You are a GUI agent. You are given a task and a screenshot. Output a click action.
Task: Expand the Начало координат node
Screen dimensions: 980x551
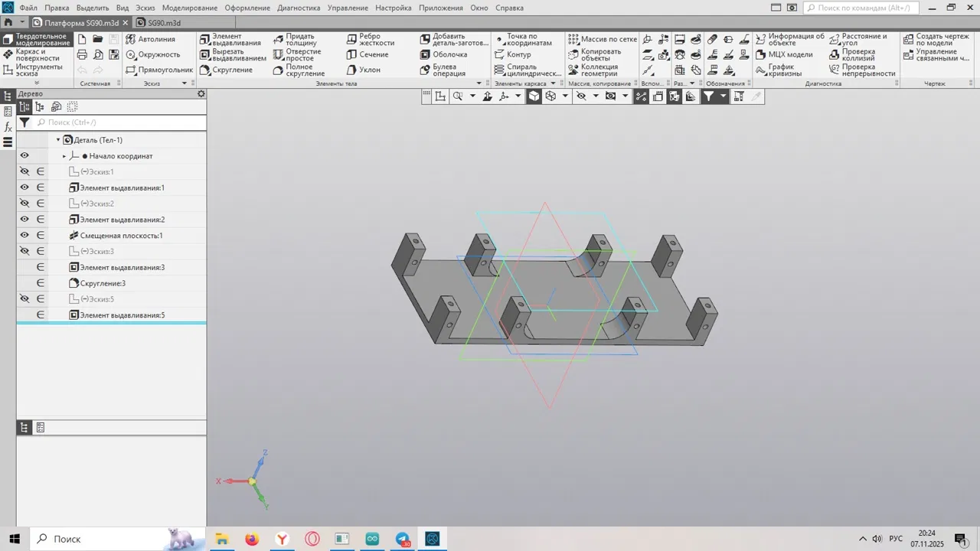pos(64,156)
